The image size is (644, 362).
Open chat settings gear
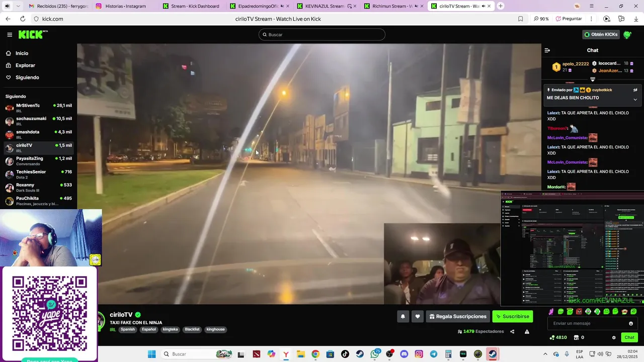tap(614, 337)
